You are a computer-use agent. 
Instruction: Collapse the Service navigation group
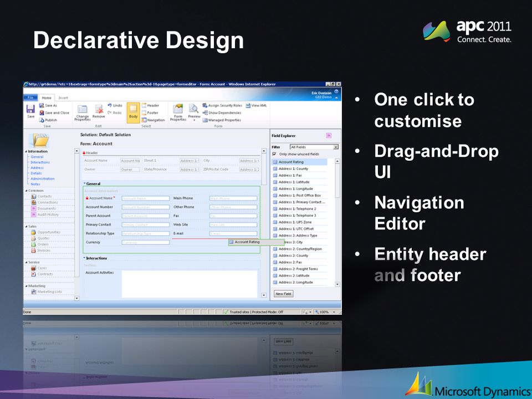27,263
